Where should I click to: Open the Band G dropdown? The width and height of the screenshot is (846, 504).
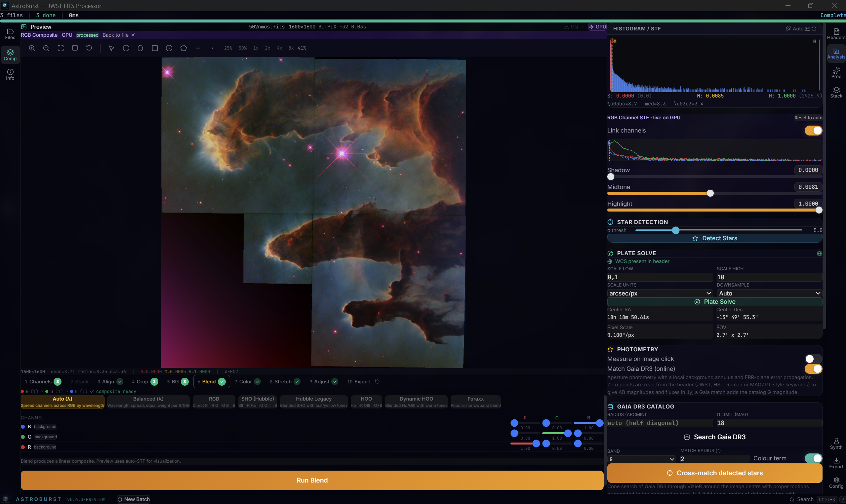tap(641, 459)
